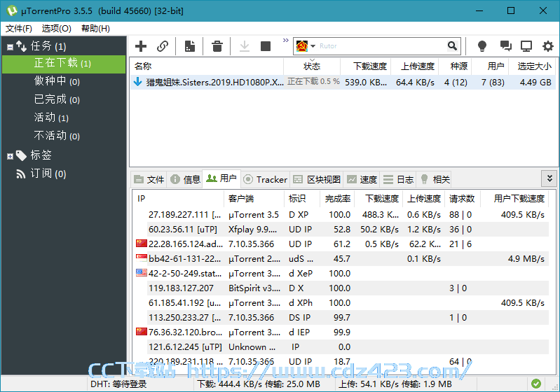The image size is (560, 392).
Task: Expand the 标签 tree node
Action: [x=10, y=156]
